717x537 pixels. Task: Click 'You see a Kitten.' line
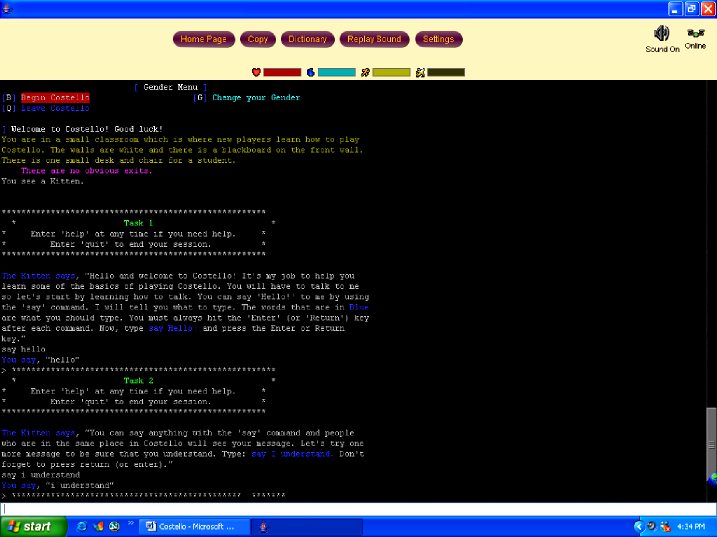43,182
